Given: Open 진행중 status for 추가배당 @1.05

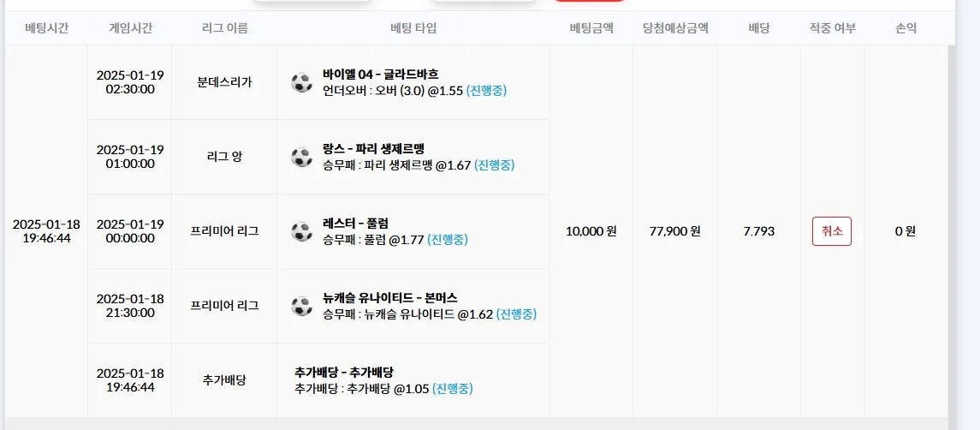Looking at the screenshot, I should 453,389.
